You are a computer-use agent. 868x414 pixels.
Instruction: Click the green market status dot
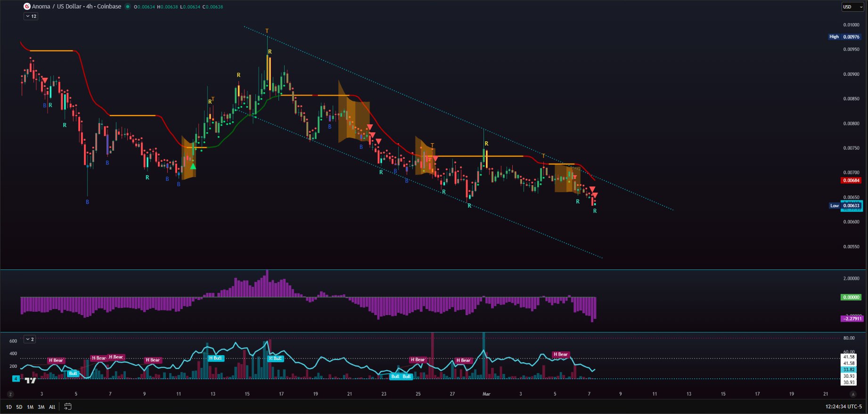[x=128, y=7]
